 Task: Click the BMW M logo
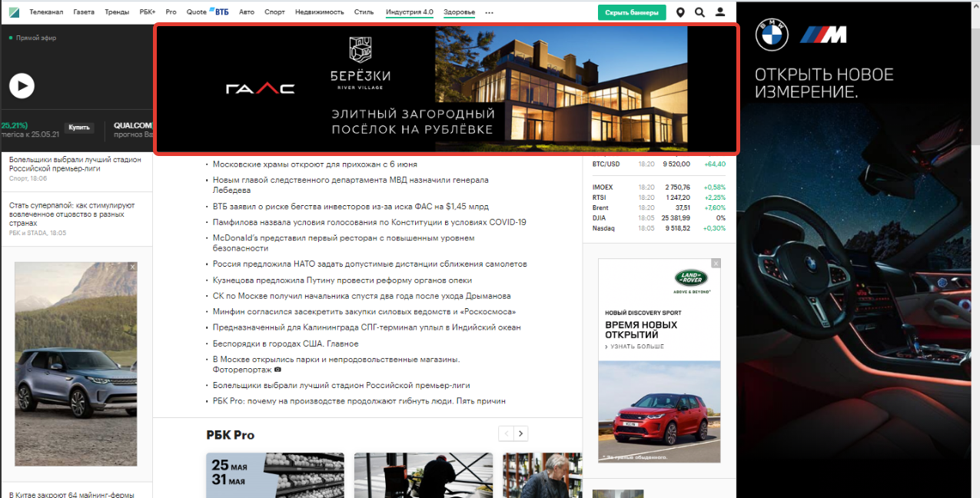point(823,35)
